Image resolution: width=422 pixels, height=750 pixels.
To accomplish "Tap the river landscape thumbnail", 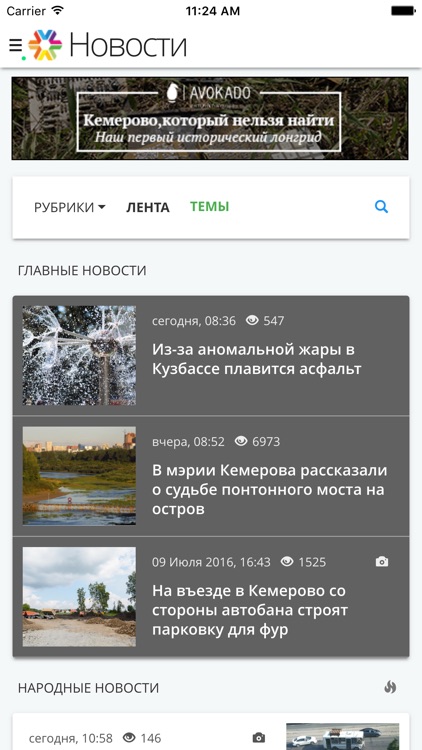I will [x=79, y=476].
